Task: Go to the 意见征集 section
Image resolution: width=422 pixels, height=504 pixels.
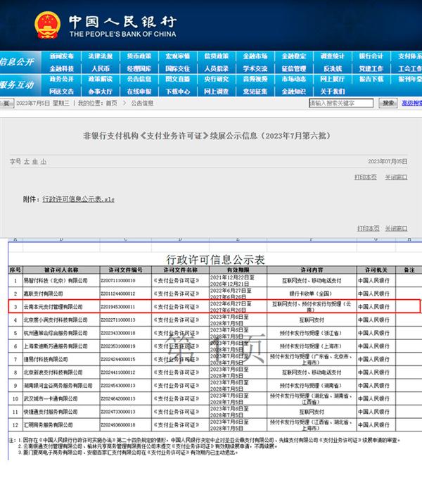Action: [x=255, y=92]
